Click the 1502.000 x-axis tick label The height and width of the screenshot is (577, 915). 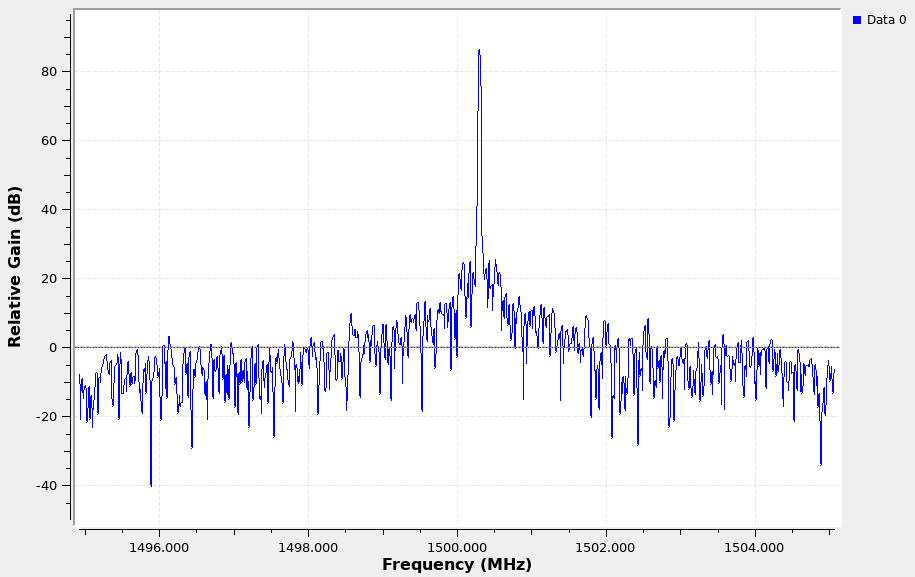(606, 547)
